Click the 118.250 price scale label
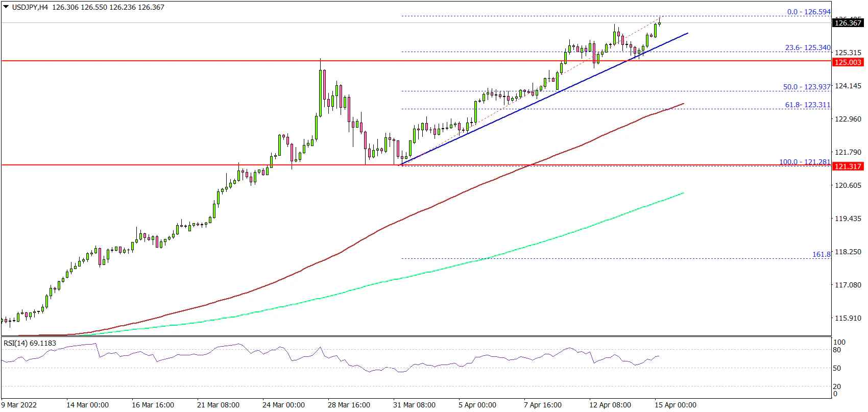 (x=848, y=252)
